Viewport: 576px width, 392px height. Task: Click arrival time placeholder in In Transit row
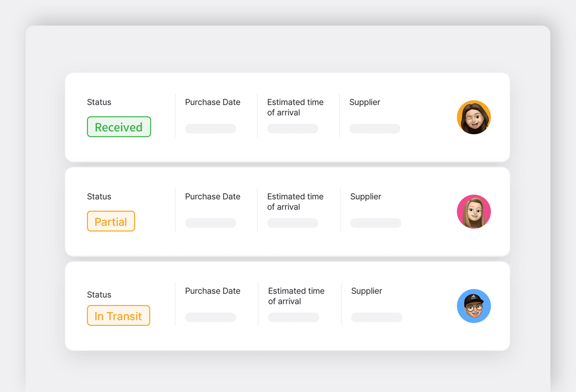(x=294, y=317)
